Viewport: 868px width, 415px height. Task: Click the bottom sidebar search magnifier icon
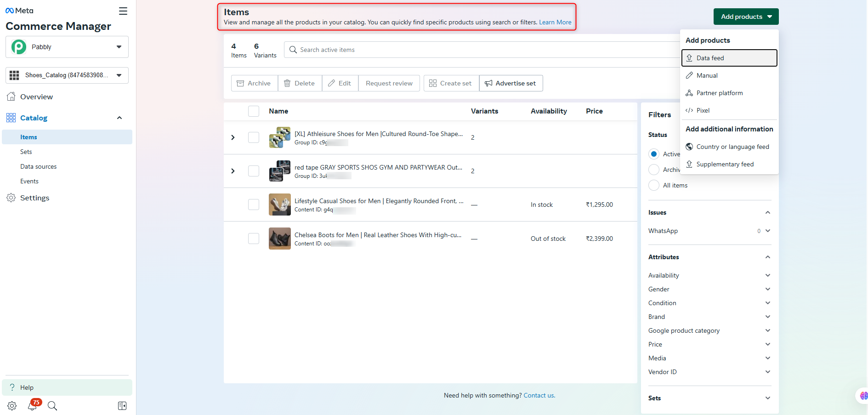click(52, 406)
